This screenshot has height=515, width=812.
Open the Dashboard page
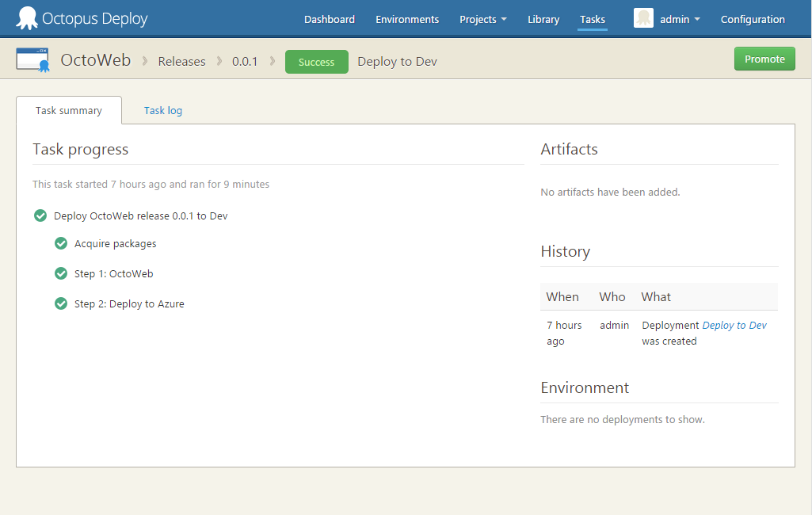(x=329, y=19)
